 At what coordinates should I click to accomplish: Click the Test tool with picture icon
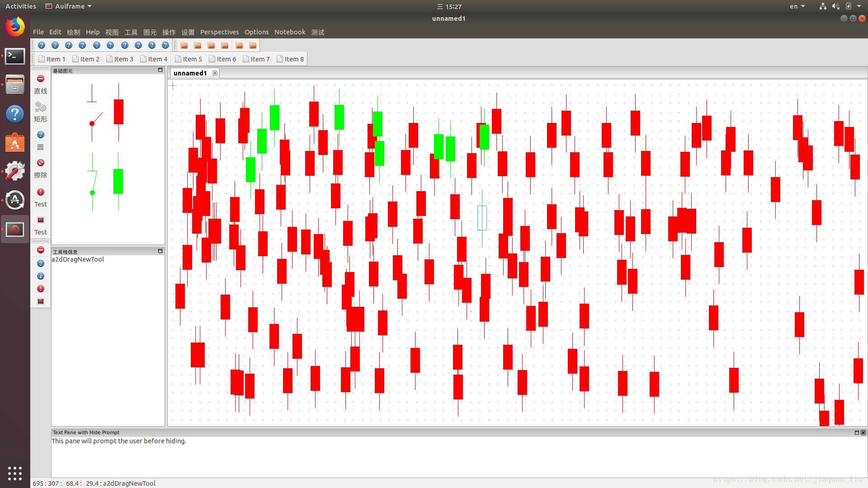[40, 225]
